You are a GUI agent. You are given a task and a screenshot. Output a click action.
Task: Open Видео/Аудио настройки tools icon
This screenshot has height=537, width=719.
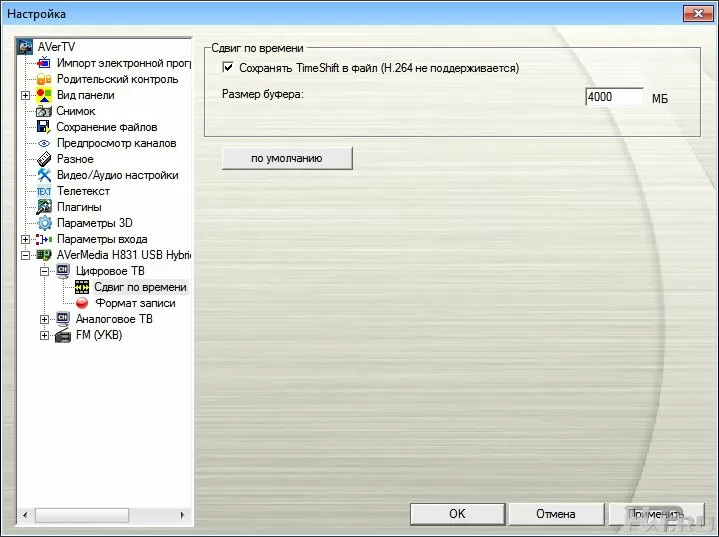[44, 175]
